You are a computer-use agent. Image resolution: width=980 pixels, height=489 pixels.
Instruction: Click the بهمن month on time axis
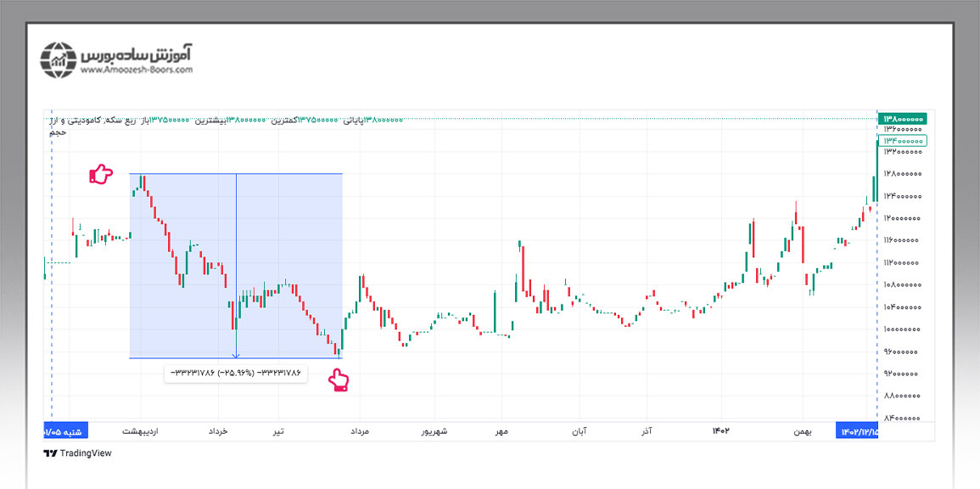click(803, 431)
